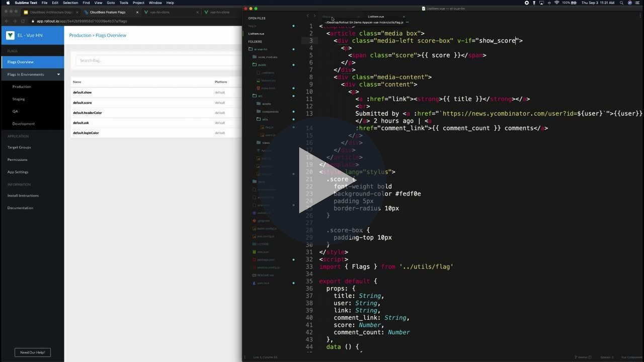Expand the assets folder

(264, 104)
